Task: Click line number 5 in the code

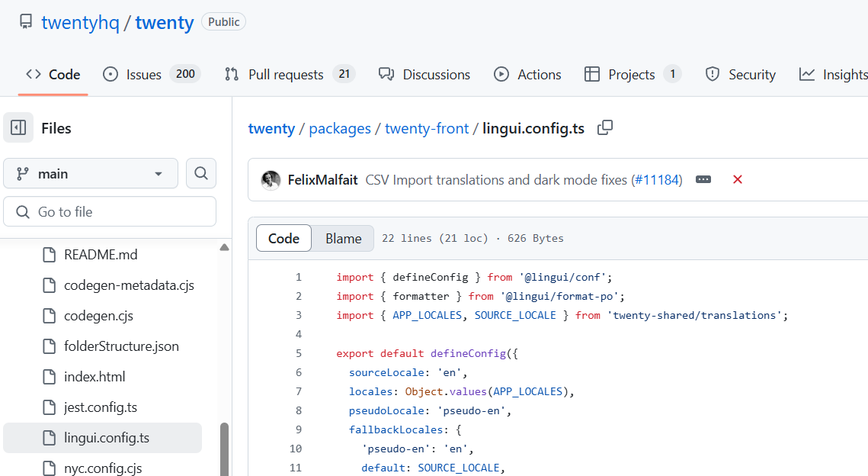Action: [299, 353]
